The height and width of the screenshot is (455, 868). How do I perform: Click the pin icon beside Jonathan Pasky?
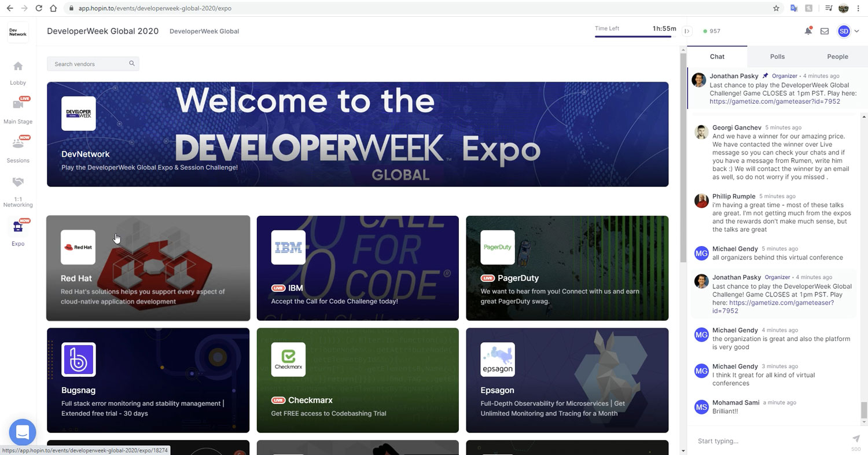coord(765,76)
